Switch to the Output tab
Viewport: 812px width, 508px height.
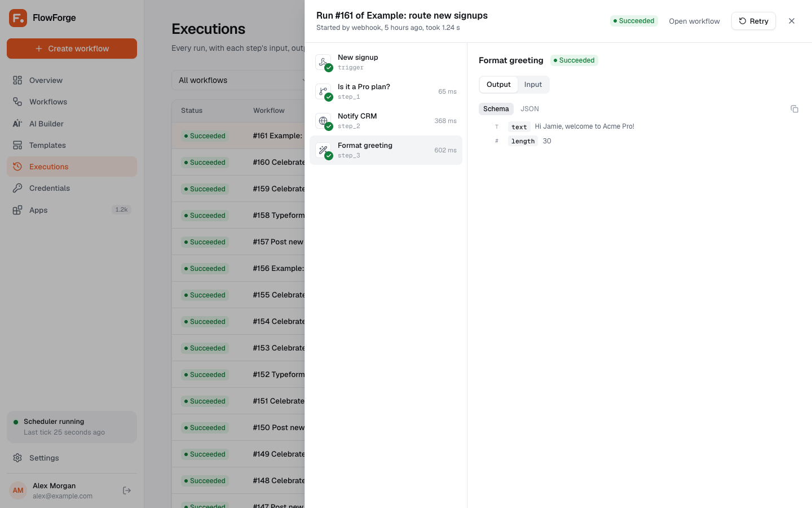point(498,85)
